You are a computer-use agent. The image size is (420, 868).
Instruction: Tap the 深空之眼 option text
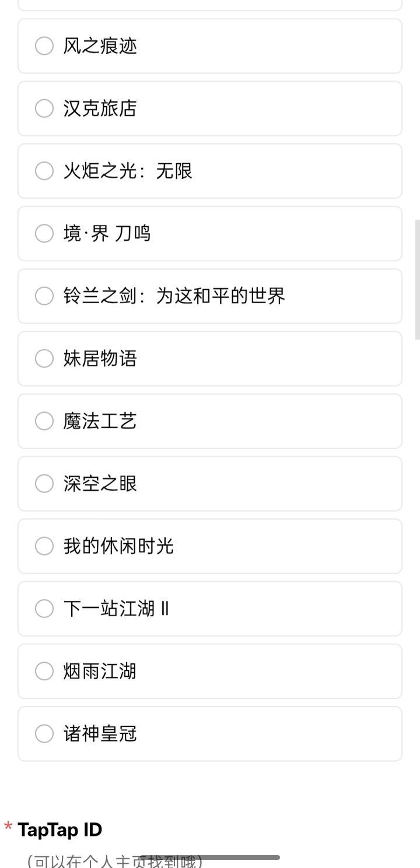(100, 483)
